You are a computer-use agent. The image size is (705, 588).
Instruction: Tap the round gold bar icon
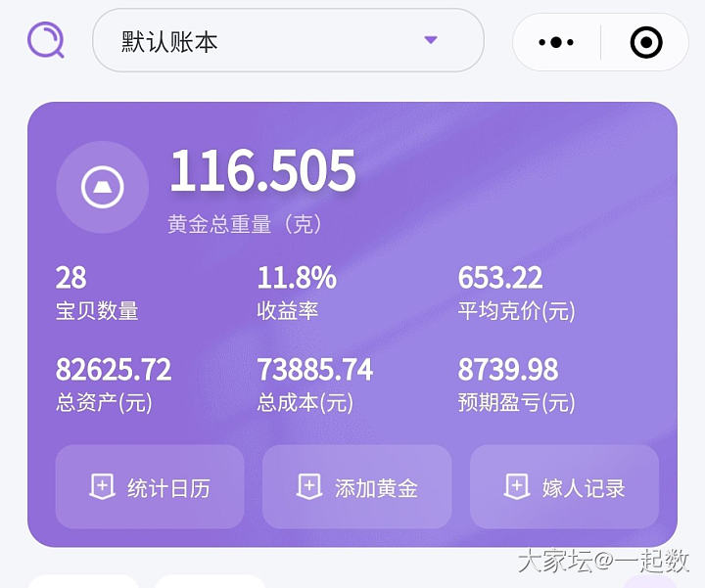(103, 187)
